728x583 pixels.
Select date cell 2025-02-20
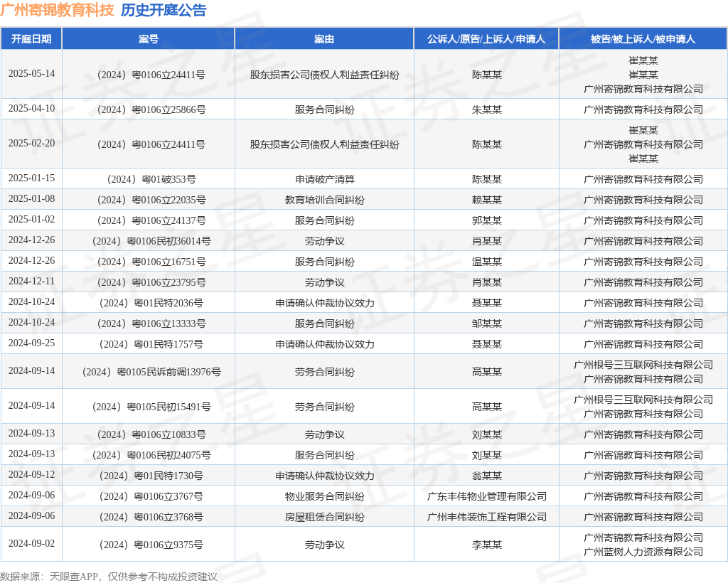[31, 144]
